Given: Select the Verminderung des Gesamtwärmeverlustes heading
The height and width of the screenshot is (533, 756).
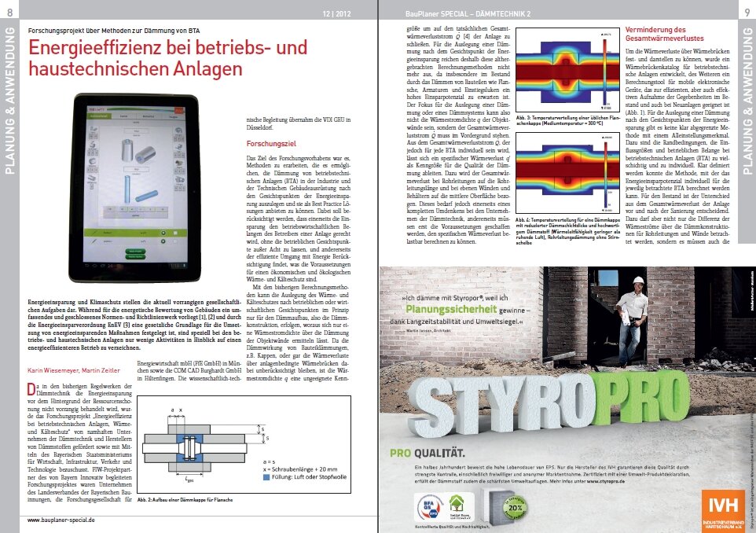Looking at the screenshot, I should tap(664, 34).
